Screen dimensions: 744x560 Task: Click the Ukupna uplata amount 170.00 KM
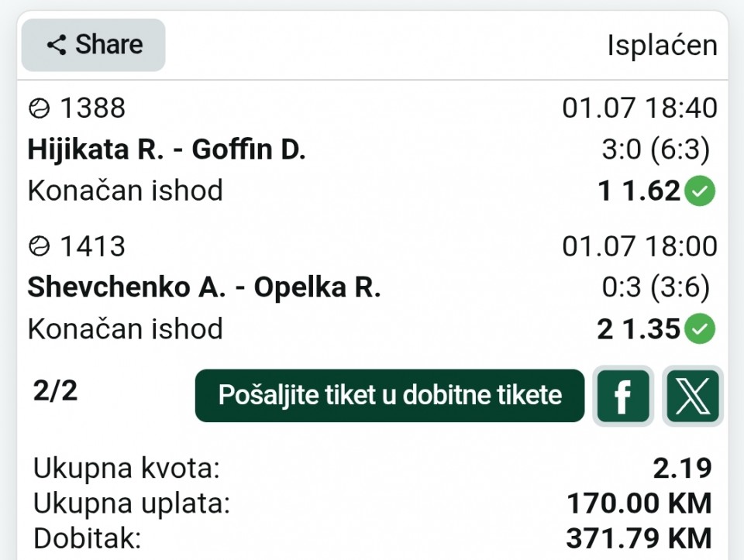[639, 503]
